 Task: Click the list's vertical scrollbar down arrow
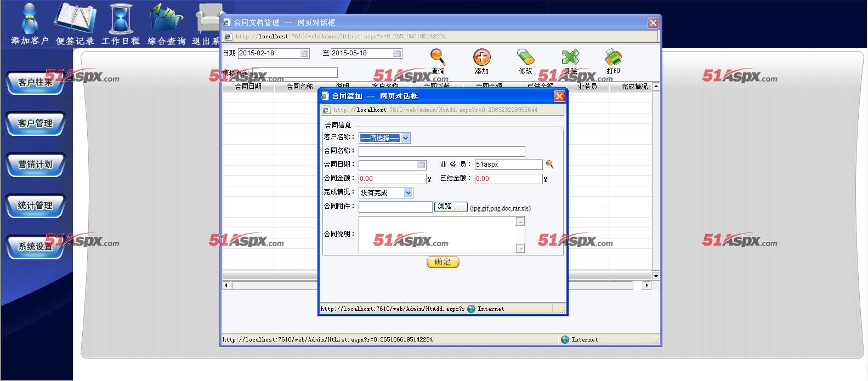[x=656, y=276]
